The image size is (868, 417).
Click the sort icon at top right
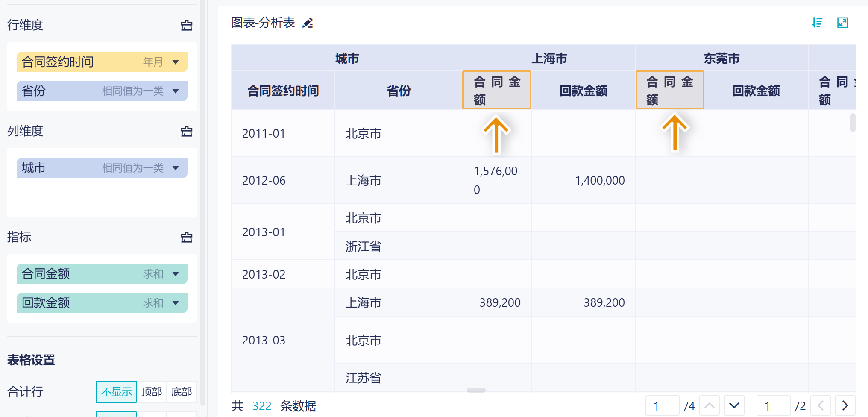tap(817, 23)
